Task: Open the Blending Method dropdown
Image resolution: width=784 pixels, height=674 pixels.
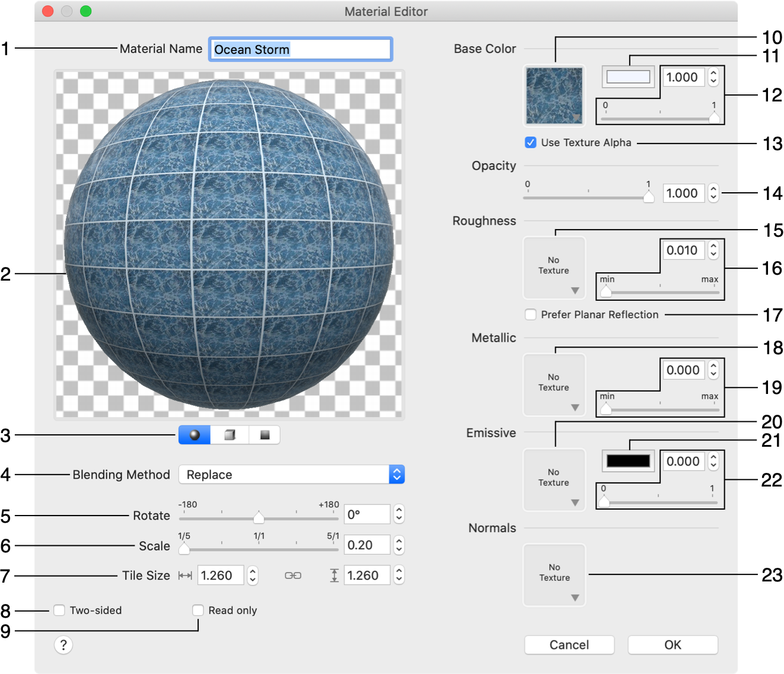Action: [291, 475]
